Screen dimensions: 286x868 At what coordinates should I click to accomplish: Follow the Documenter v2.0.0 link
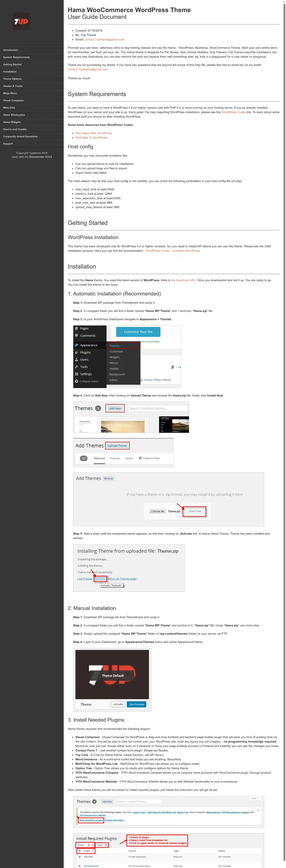(x=40, y=157)
